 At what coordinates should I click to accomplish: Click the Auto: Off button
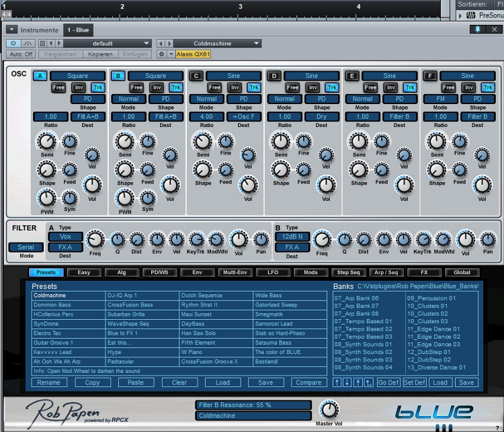(x=21, y=54)
